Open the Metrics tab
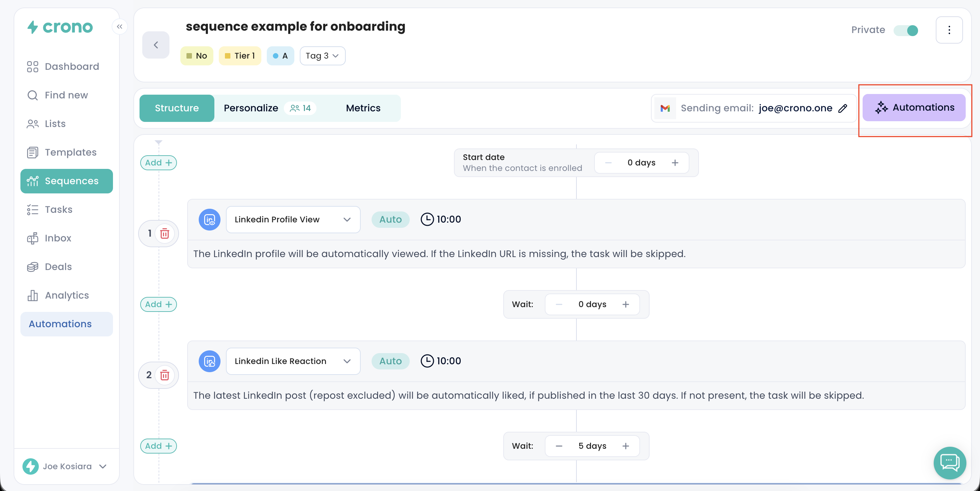980x491 pixels. click(x=362, y=108)
